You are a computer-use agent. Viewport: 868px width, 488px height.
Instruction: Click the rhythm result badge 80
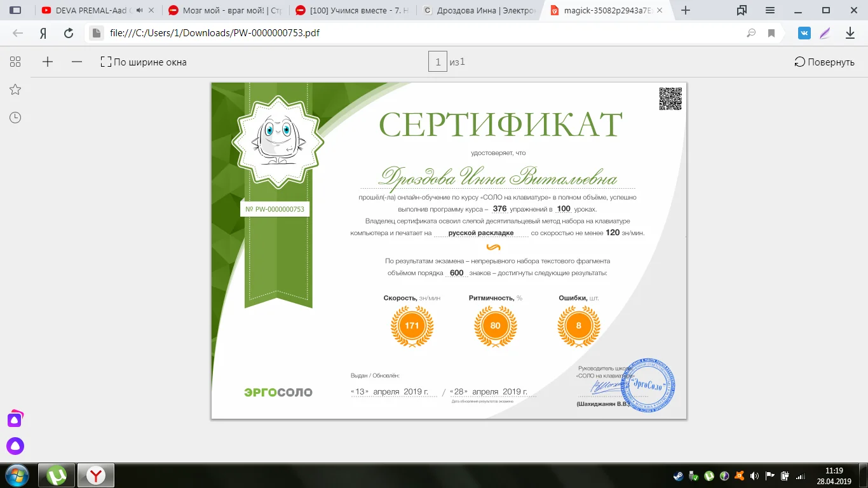point(496,326)
